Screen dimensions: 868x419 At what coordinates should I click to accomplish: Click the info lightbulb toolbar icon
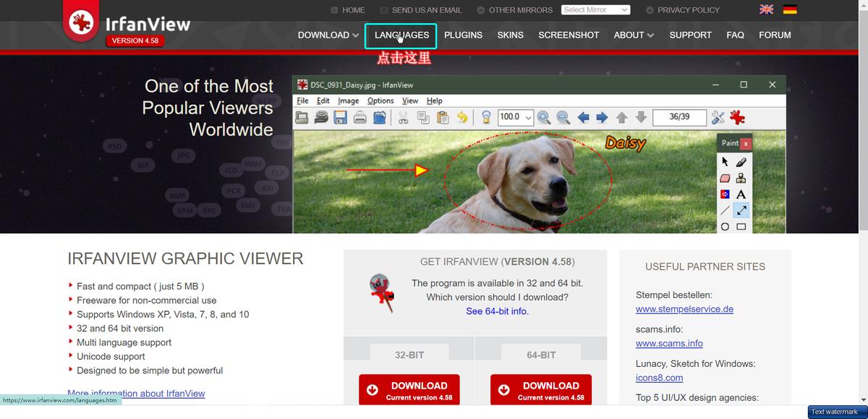point(487,117)
